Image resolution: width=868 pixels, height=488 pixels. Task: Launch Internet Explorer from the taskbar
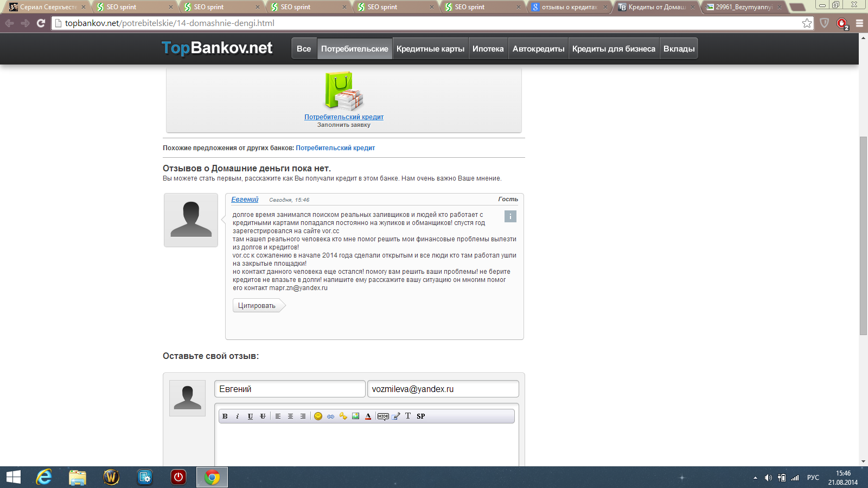tap(44, 477)
